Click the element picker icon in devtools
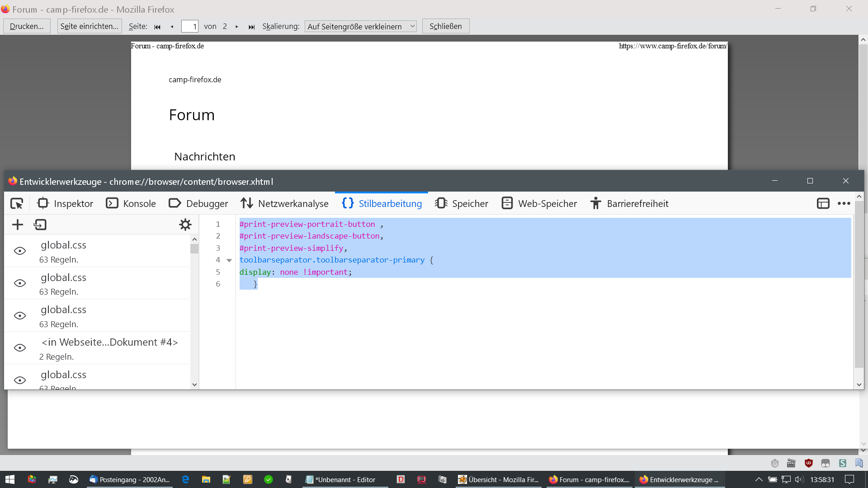868x488 pixels. 17,204
